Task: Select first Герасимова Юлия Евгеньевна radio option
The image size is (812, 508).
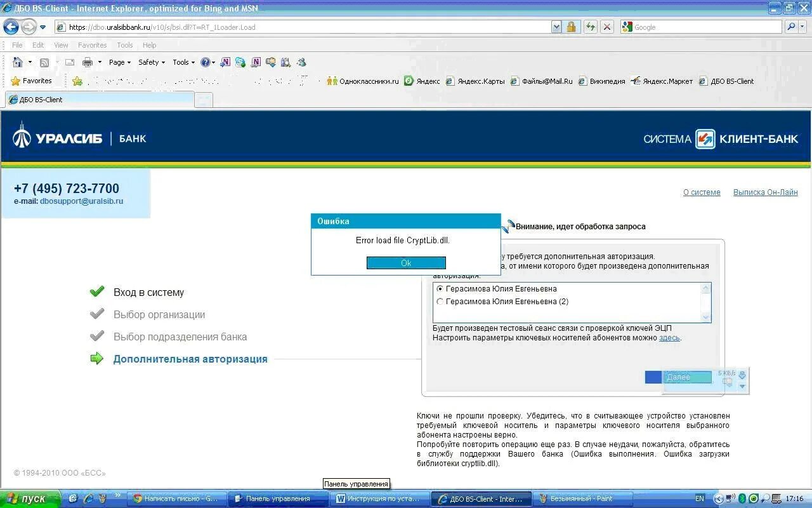Action: point(440,289)
